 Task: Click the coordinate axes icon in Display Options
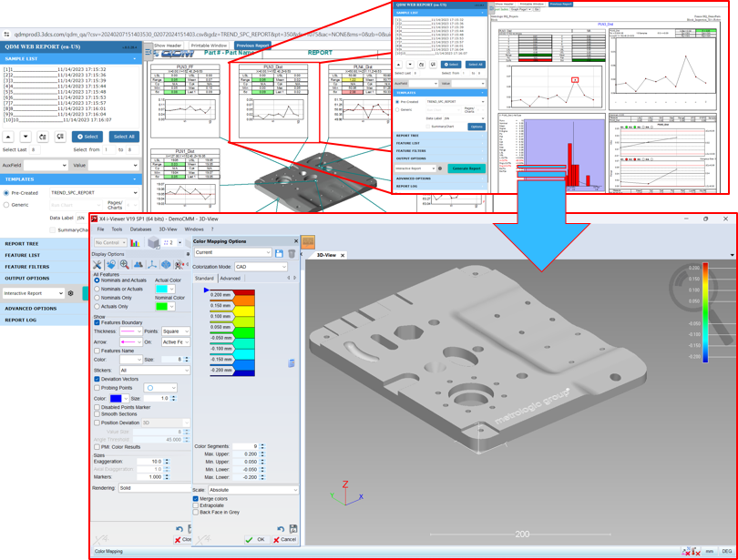[153, 265]
